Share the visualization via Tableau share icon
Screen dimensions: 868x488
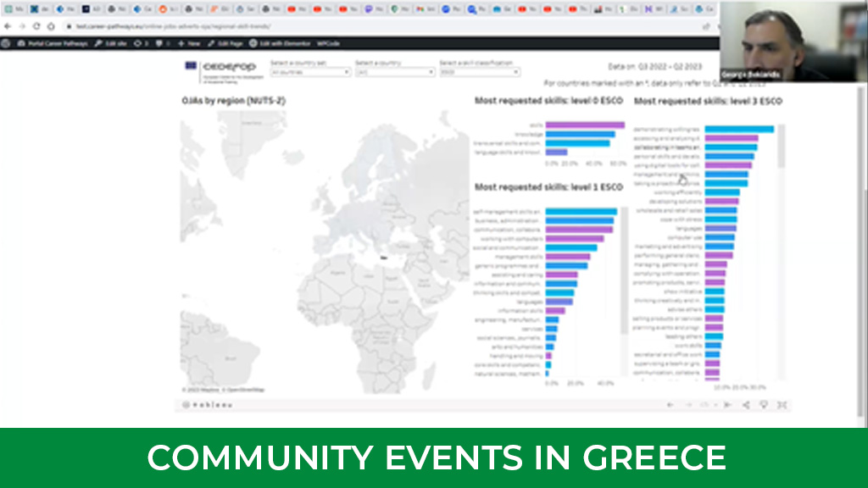(746, 405)
